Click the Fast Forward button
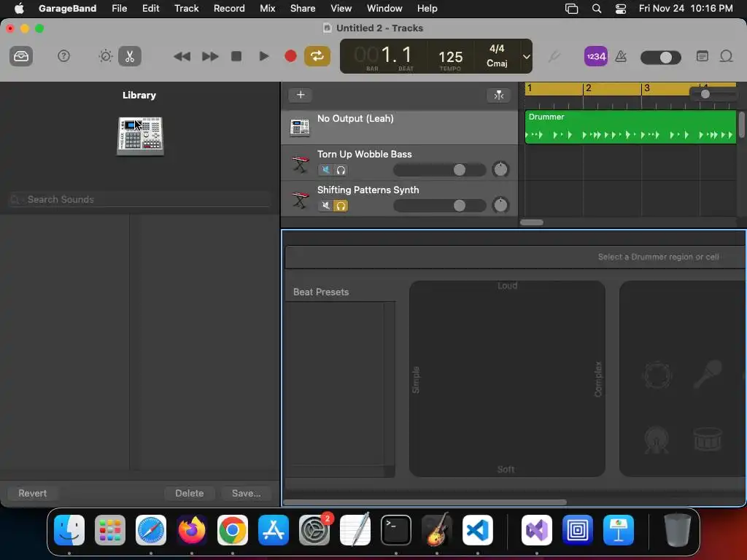747x560 pixels. (x=209, y=57)
